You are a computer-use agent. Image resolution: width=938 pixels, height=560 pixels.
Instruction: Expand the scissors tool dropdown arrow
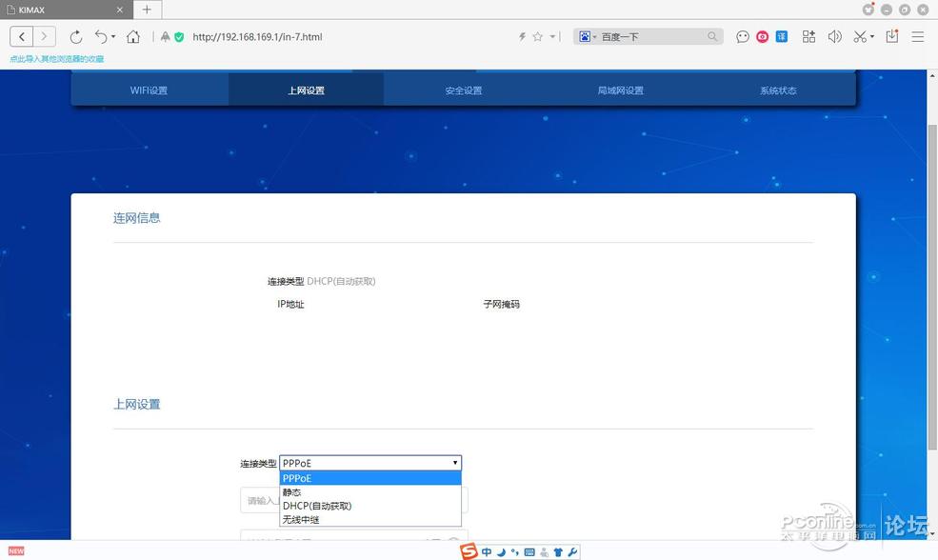tap(873, 36)
